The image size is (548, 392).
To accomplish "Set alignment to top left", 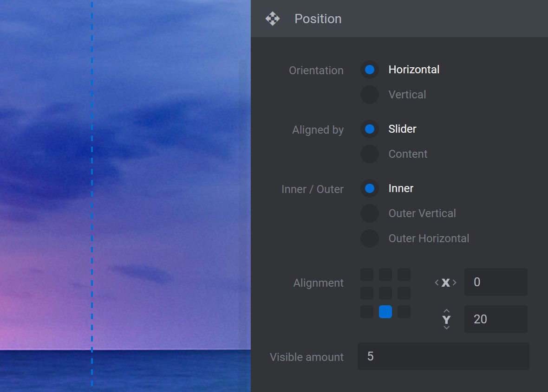I will point(366,275).
